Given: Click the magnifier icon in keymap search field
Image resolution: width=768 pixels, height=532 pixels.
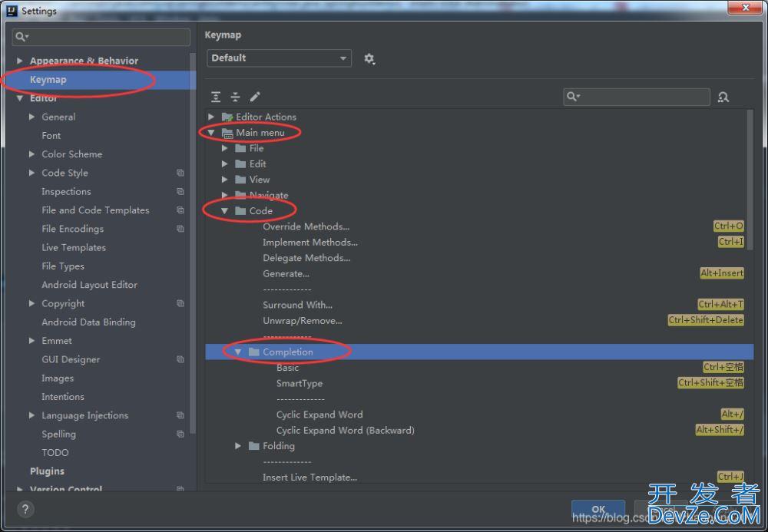Looking at the screenshot, I should click(573, 97).
